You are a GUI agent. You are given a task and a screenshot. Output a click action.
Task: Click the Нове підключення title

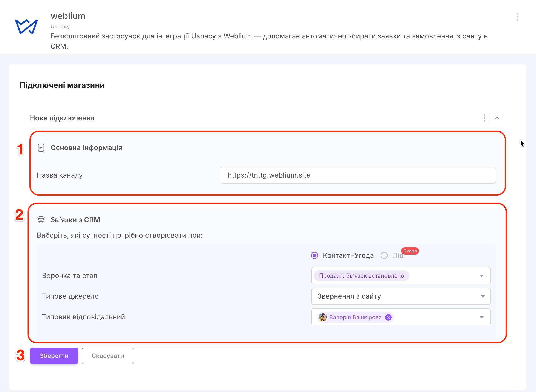tap(62, 118)
